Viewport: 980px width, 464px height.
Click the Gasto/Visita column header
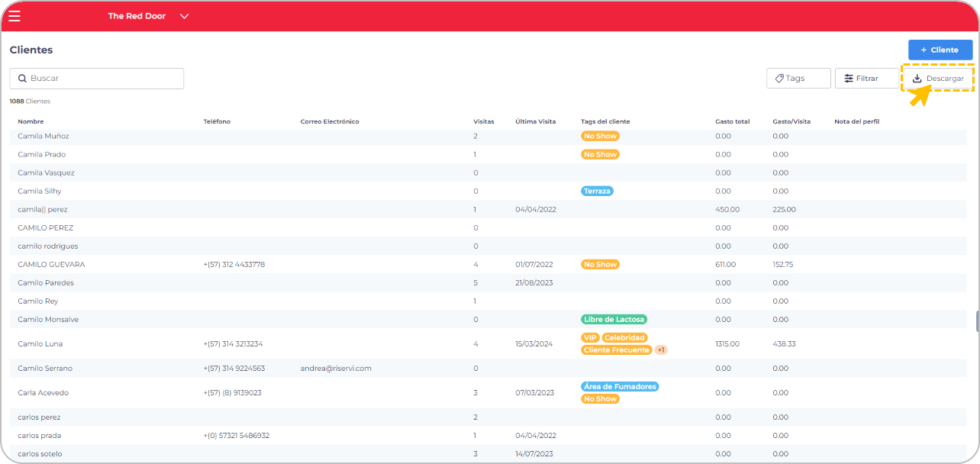[x=791, y=121]
